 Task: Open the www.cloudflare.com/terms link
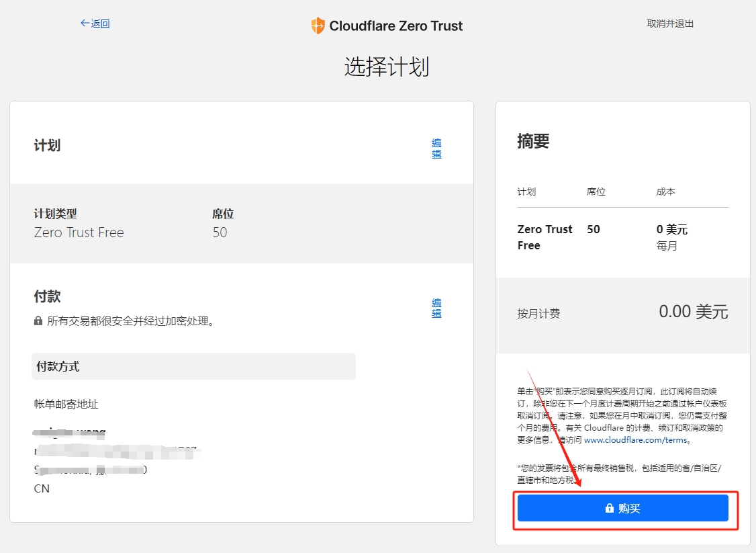click(635, 439)
